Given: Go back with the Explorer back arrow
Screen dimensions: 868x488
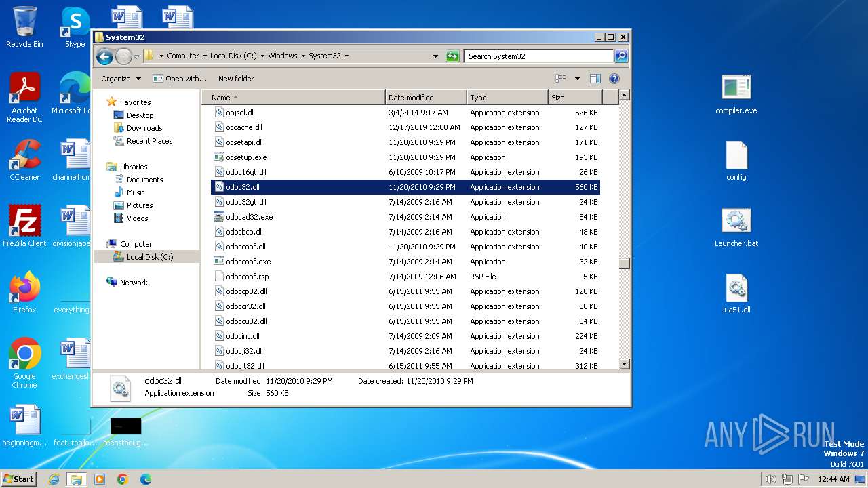Looking at the screenshot, I should [104, 56].
